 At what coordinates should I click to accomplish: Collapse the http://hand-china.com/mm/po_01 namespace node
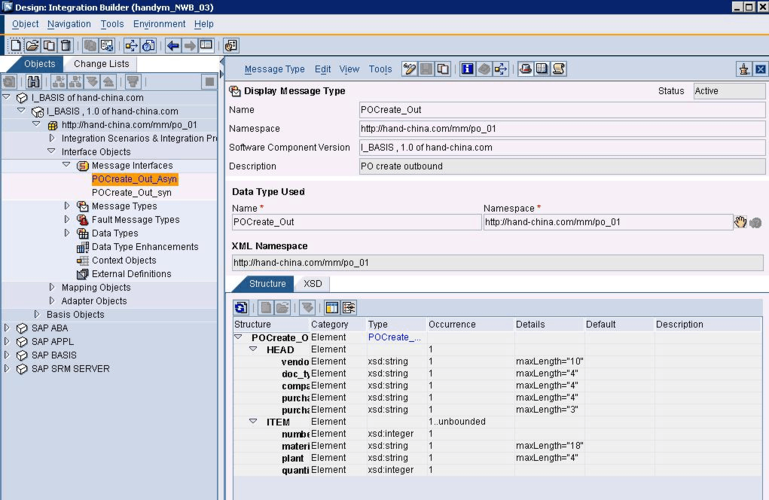[x=36, y=124]
